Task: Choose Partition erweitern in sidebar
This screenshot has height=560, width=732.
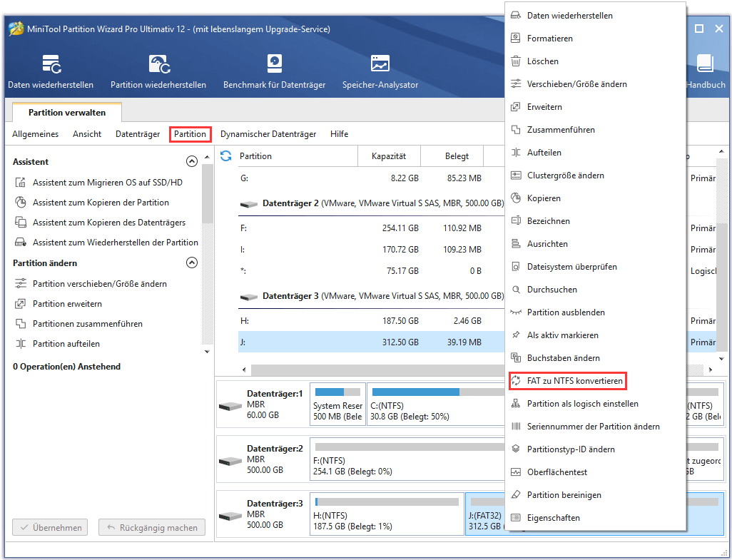Action: click(x=67, y=304)
